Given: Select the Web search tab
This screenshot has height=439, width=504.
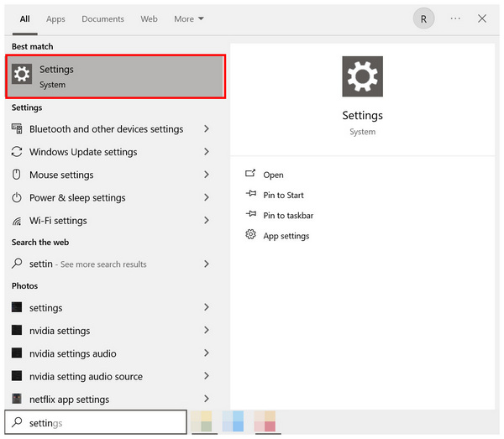Looking at the screenshot, I should [x=149, y=18].
